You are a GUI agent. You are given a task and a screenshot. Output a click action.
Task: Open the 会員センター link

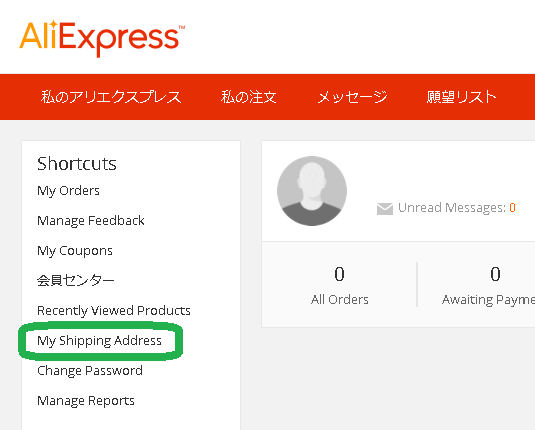[75, 281]
